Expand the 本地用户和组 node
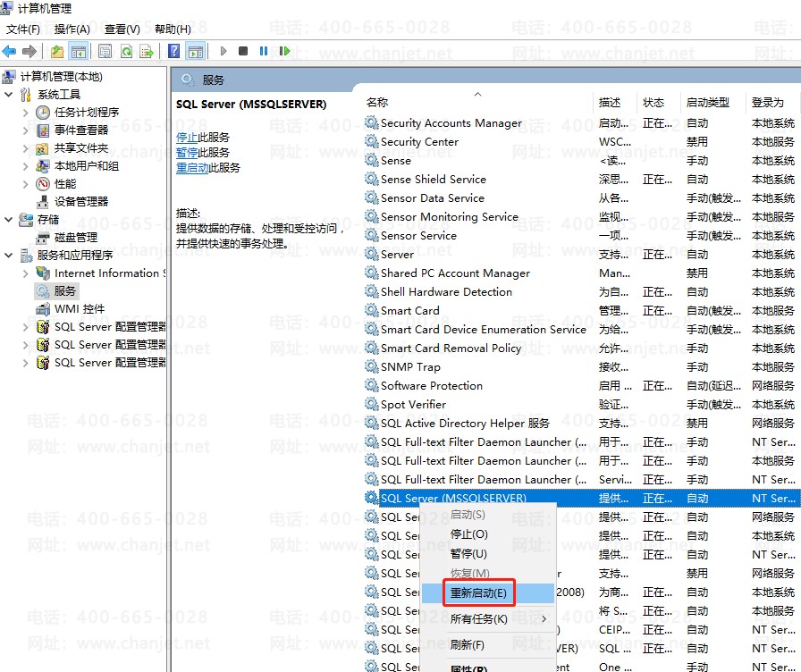Image resolution: width=801 pixels, height=672 pixels. point(26,166)
